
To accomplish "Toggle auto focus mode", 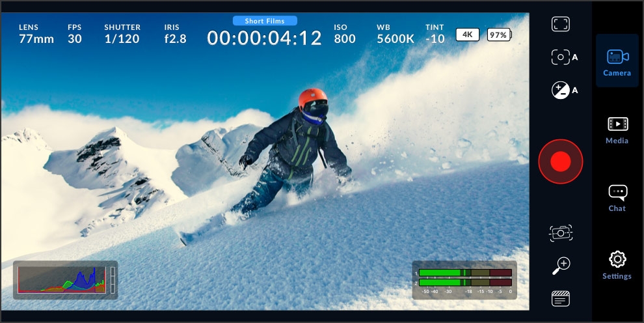I will (563, 57).
